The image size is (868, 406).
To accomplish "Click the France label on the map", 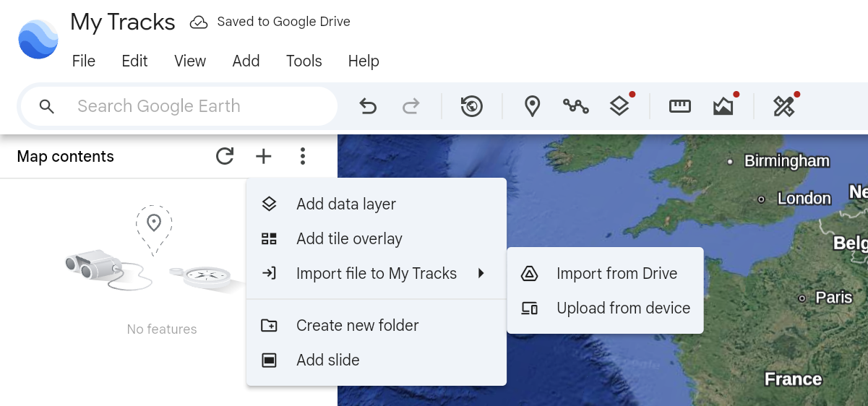I will pos(793,379).
